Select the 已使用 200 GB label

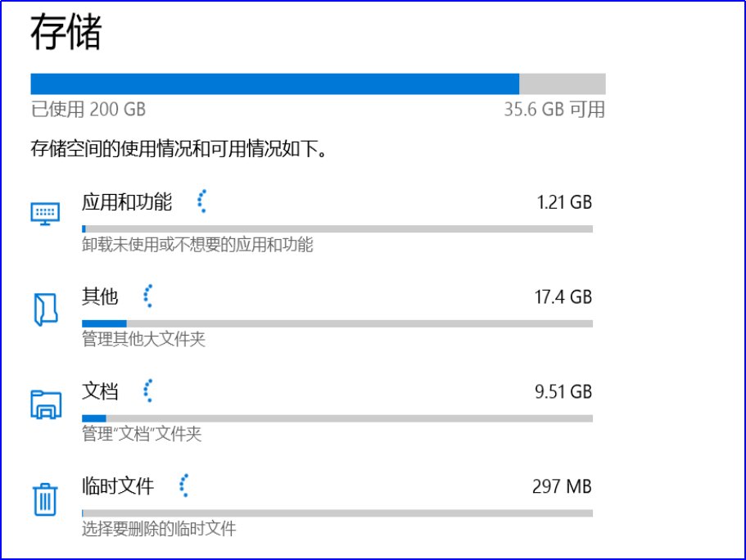(x=88, y=110)
